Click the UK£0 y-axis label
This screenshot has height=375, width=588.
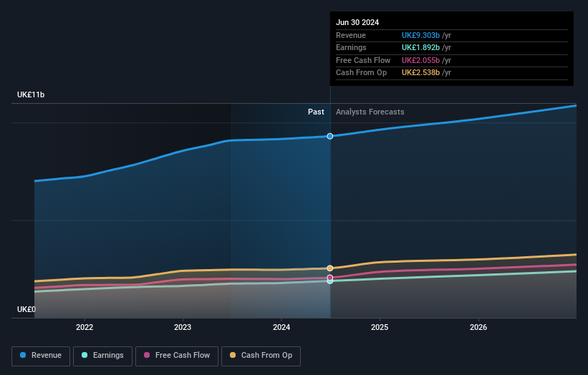[26, 309]
